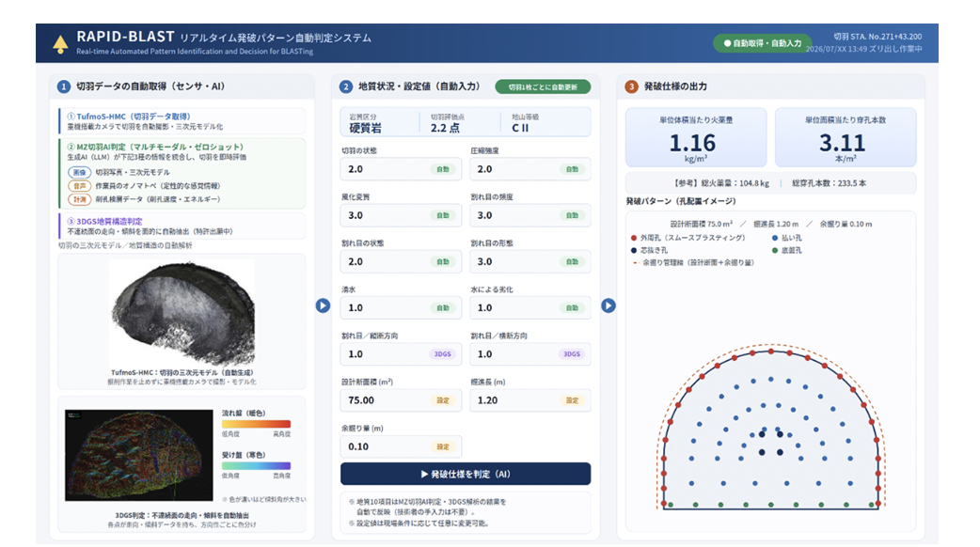Click the play arrow between panels 1 and 2
Screen dimensions: 980x547
(323, 306)
